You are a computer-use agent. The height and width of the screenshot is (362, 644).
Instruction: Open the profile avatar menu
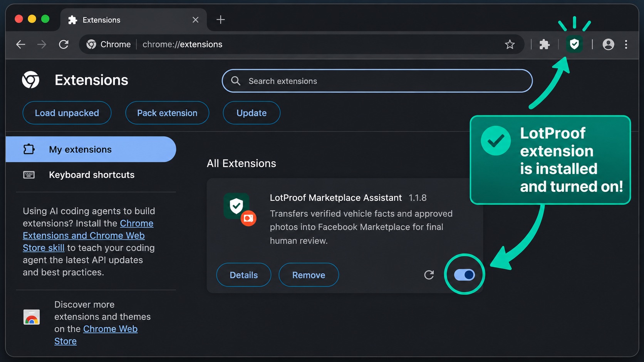608,45
